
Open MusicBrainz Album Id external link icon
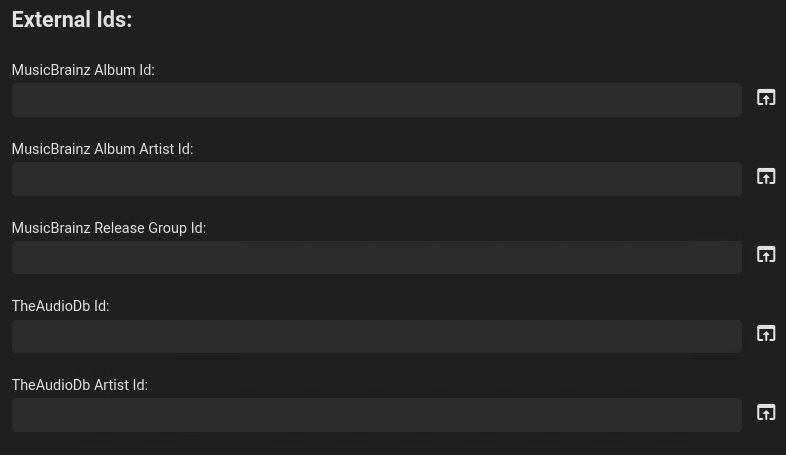[x=766, y=98]
